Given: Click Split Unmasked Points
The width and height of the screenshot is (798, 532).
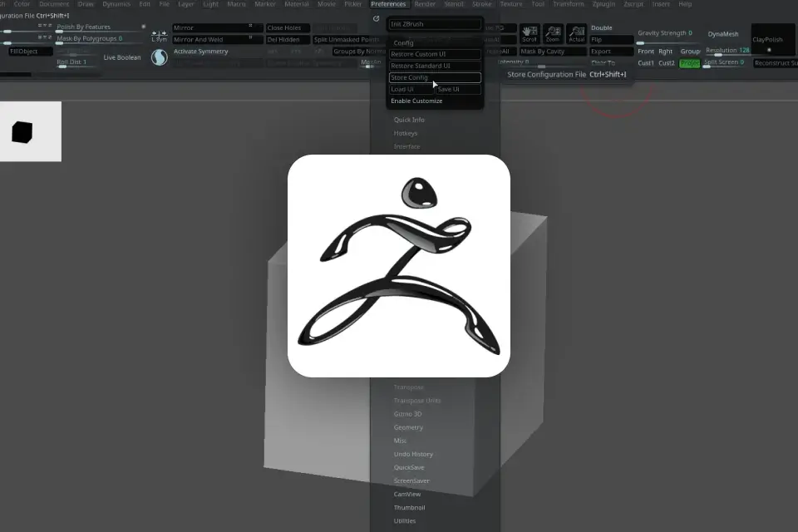Looking at the screenshot, I should tap(348, 40).
